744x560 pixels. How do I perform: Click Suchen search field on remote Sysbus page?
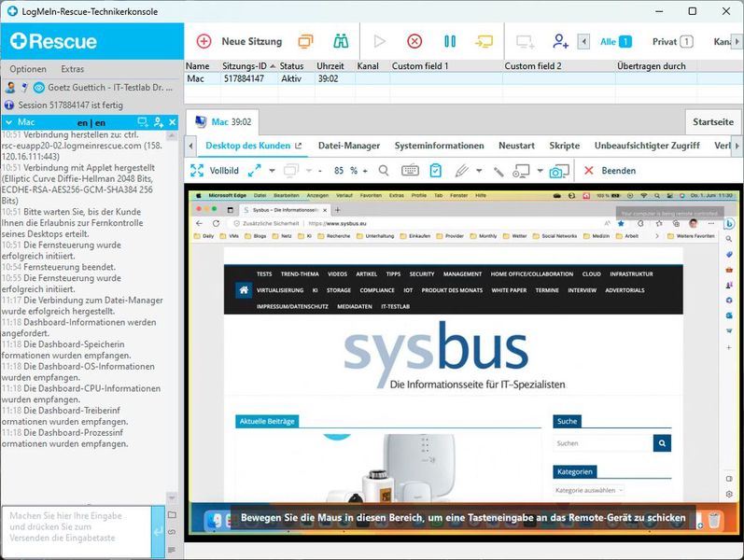pyautogui.click(x=603, y=443)
